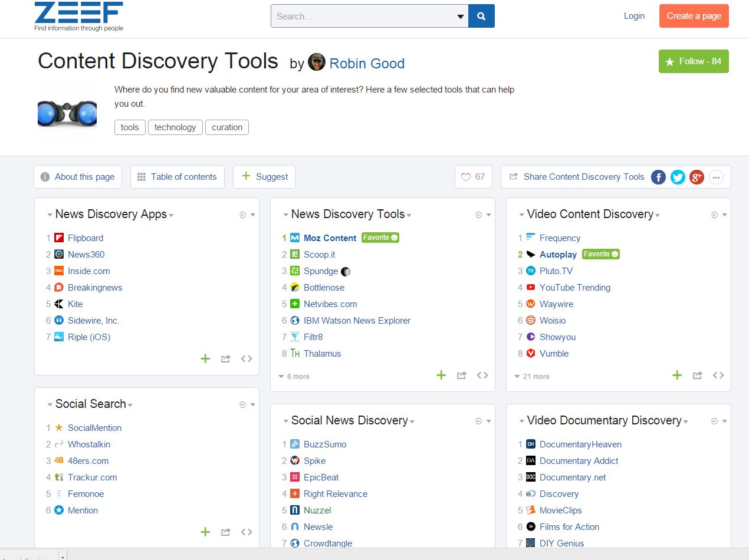
Task: Open the DocumentaryHeaven link
Action: (x=580, y=444)
